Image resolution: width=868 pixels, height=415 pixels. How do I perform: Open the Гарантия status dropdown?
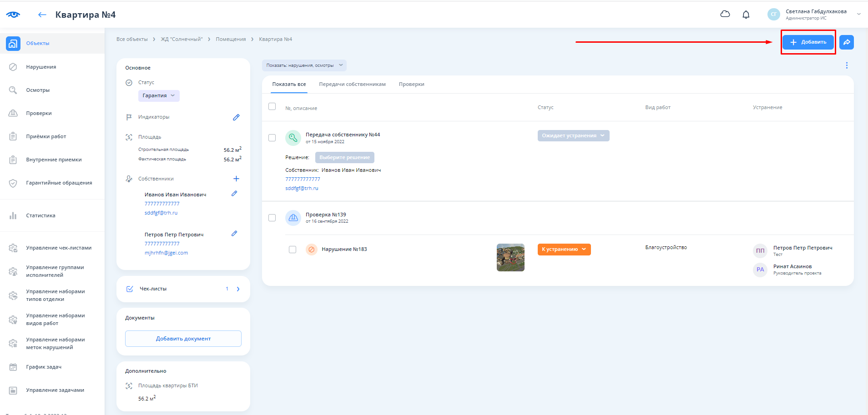pyautogui.click(x=159, y=96)
